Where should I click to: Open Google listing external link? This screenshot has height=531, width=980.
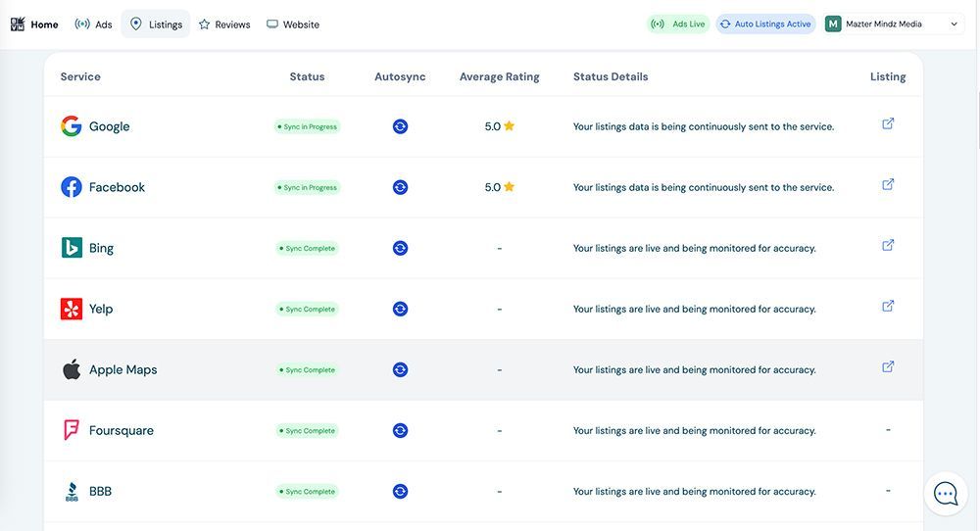click(888, 123)
